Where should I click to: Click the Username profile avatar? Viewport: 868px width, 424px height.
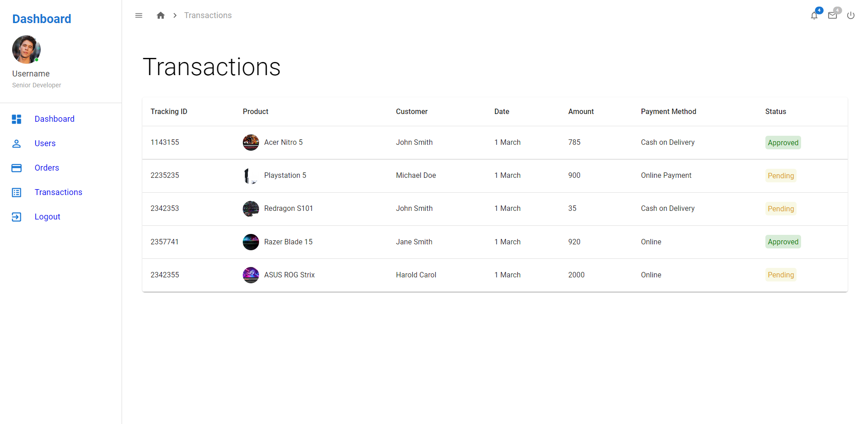(x=26, y=49)
